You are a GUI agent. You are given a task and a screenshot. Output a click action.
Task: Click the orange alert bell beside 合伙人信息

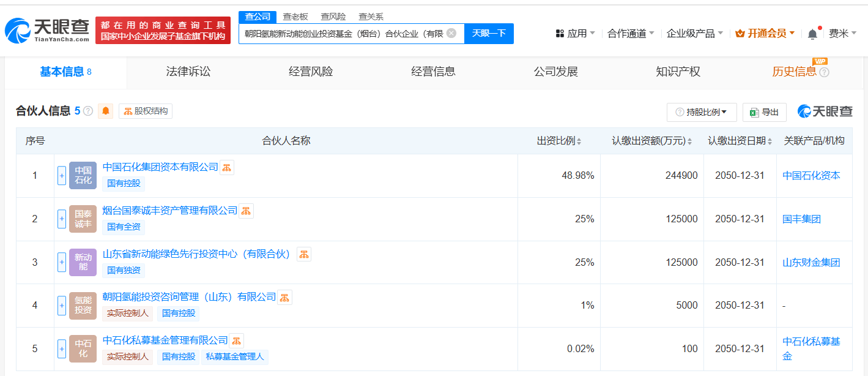tap(106, 111)
